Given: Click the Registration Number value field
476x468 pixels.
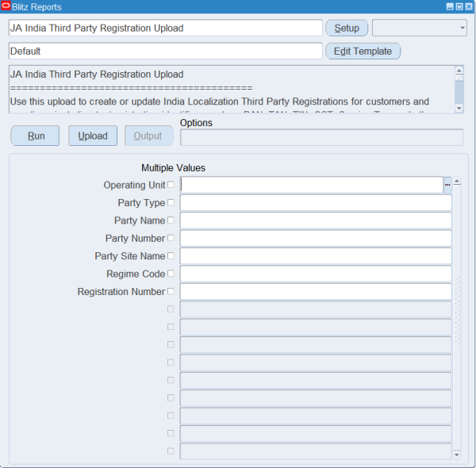Looking at the screenshot, I should 316,291.
